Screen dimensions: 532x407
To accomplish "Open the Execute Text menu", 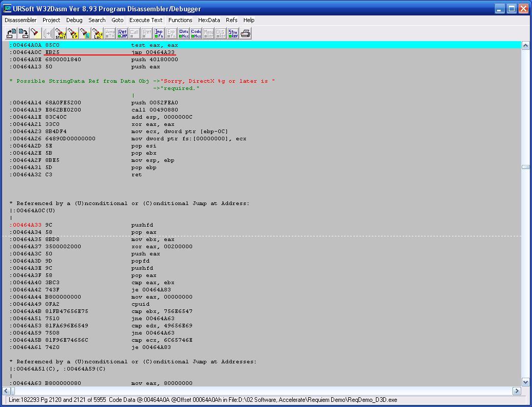I will click(x=146, y=20).
